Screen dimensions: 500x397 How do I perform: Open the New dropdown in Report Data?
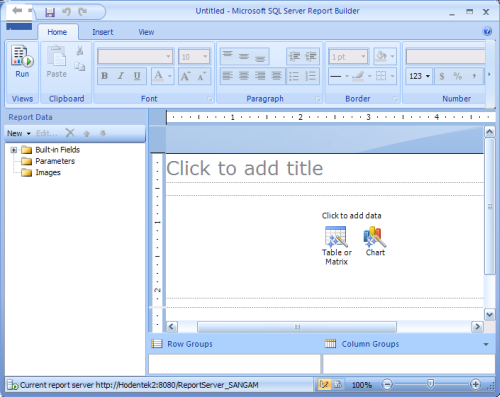coord(19,133)
